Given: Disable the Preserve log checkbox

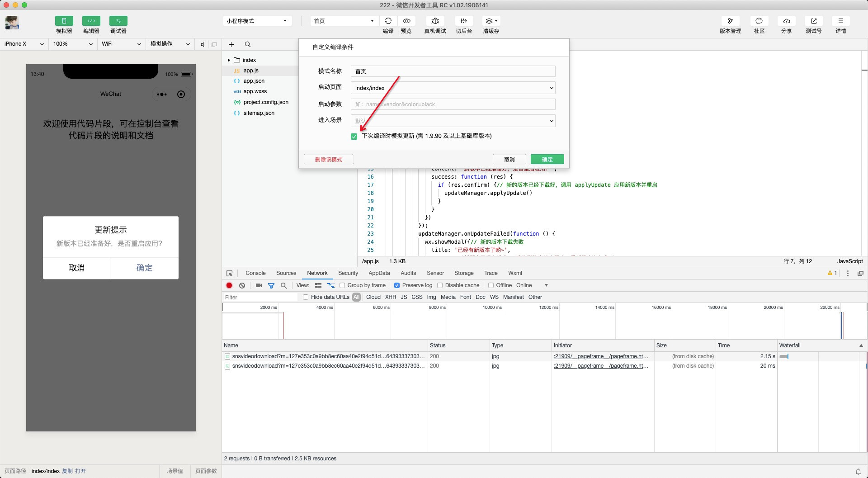Looking at the screenshot, I should 397,285.
